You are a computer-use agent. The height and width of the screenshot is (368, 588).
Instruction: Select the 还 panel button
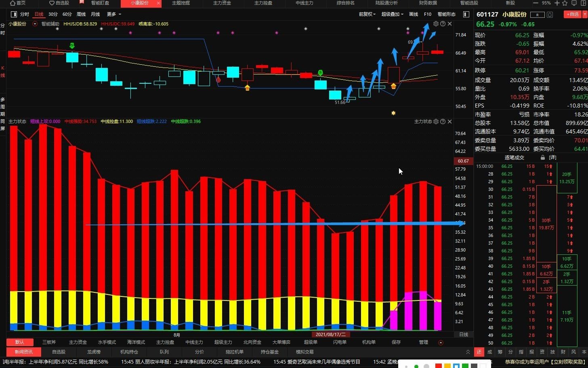click(x=479, y=352)
